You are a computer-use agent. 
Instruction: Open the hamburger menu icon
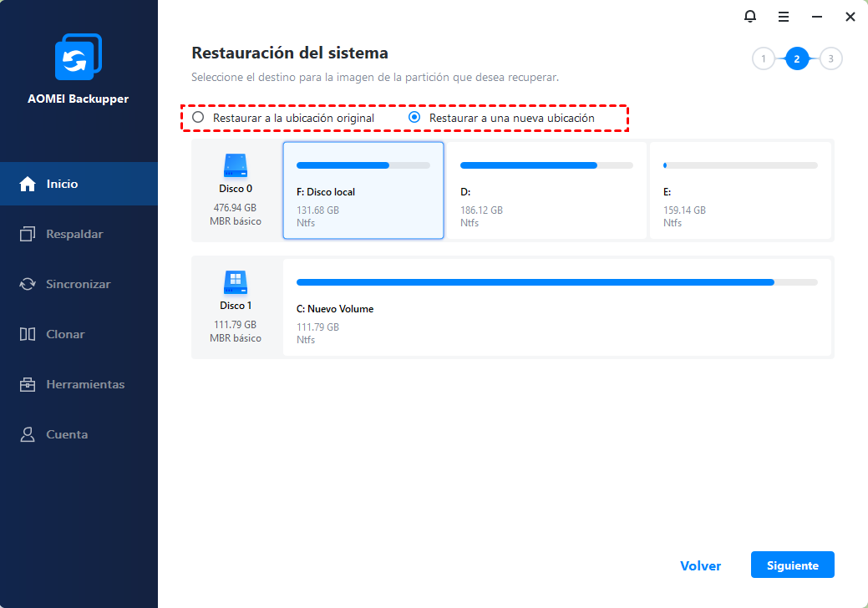pyautogui.click(x=784, y=18)
